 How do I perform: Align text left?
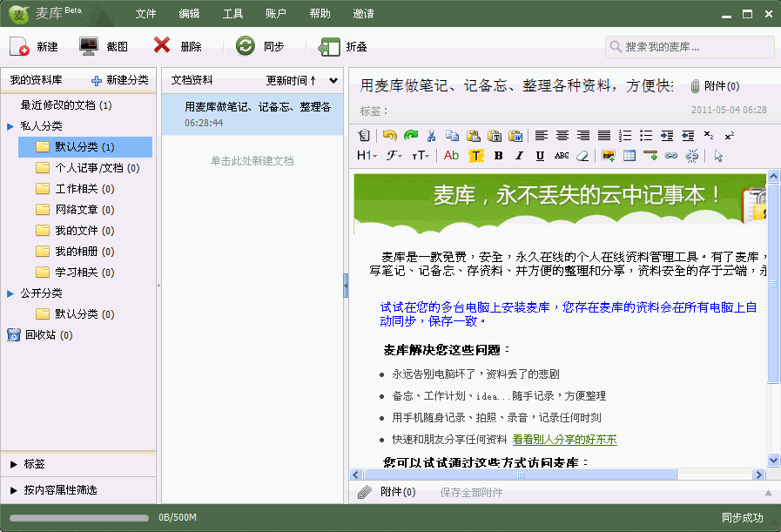[542, 136]
